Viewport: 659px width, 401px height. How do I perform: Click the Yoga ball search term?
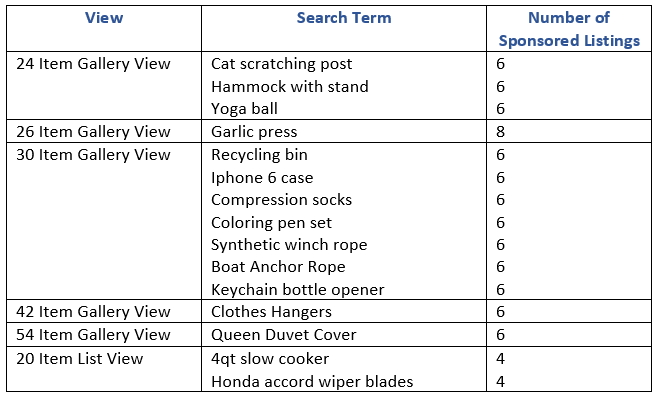coord(244,109)
